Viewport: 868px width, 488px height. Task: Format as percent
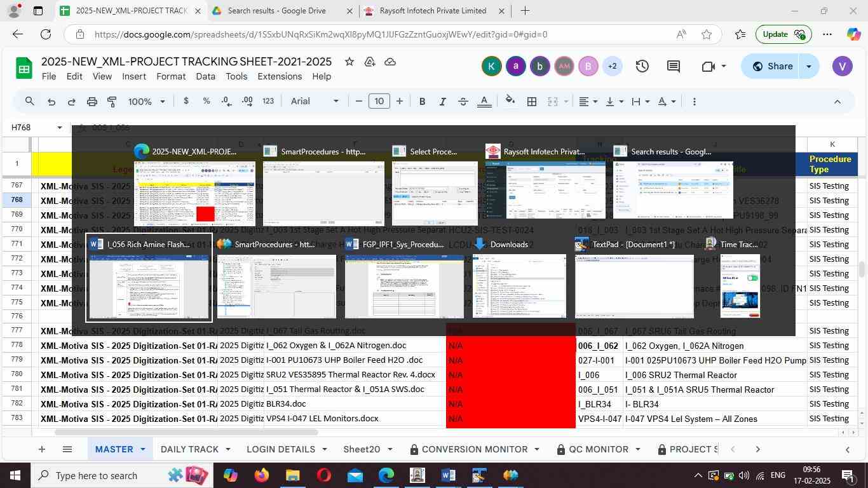tap(206, 102)
